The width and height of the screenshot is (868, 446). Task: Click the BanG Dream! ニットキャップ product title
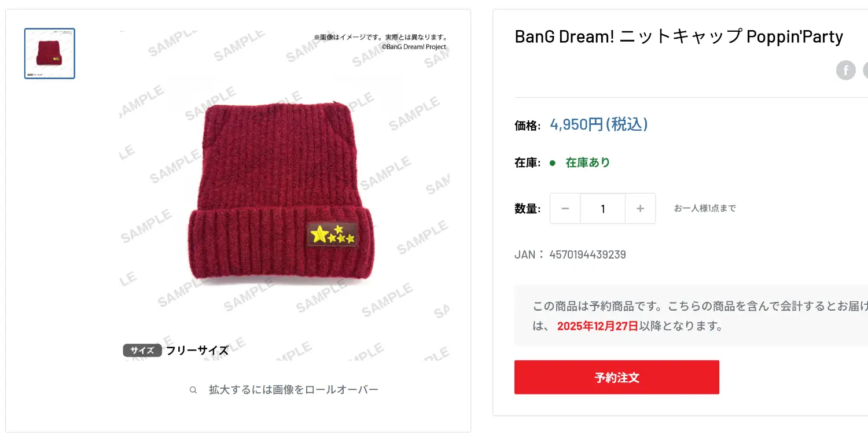[x=679, y=36]
